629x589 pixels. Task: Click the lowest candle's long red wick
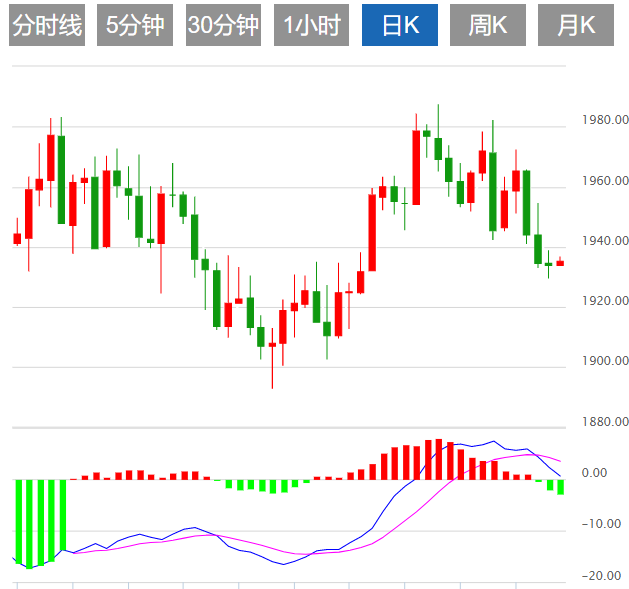(272, 368)
